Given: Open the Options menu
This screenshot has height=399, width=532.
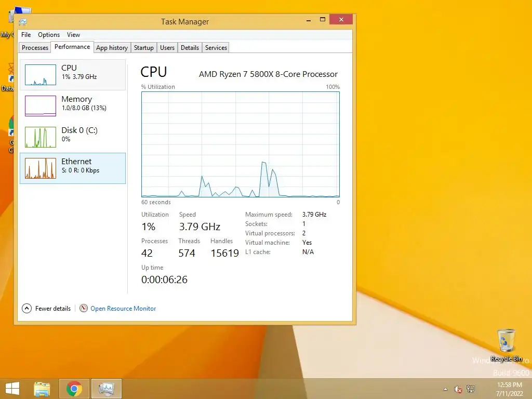Looking at the screenshot, I should (49, 35).
